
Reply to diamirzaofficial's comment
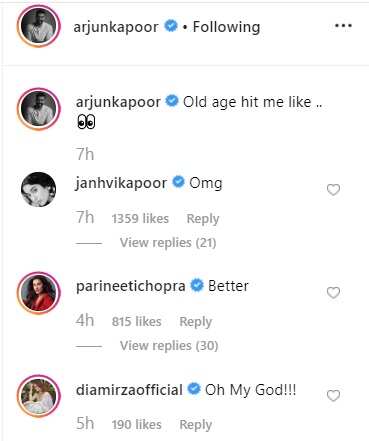click(196, 425)
